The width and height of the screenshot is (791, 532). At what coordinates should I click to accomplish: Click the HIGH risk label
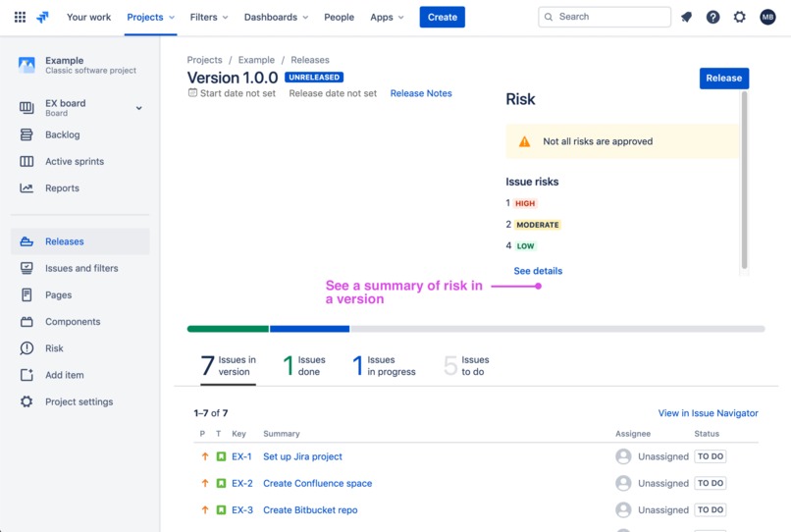[525, 203]
